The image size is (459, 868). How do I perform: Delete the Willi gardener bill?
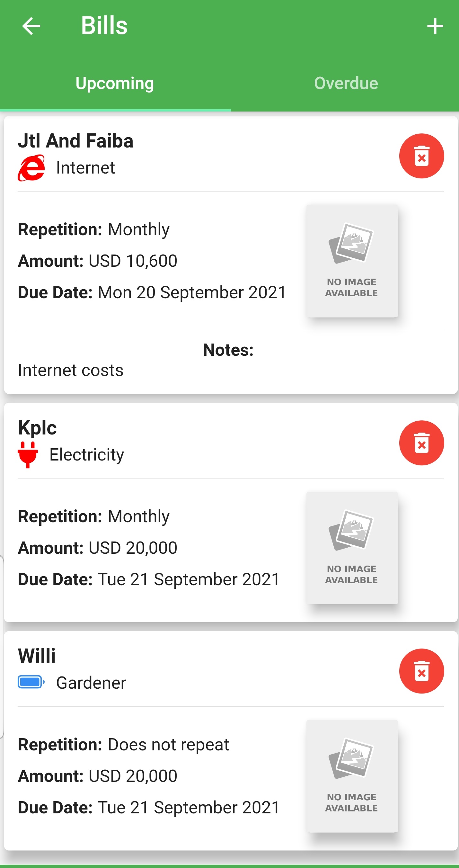pyautogui.click(x=421, y=671)
